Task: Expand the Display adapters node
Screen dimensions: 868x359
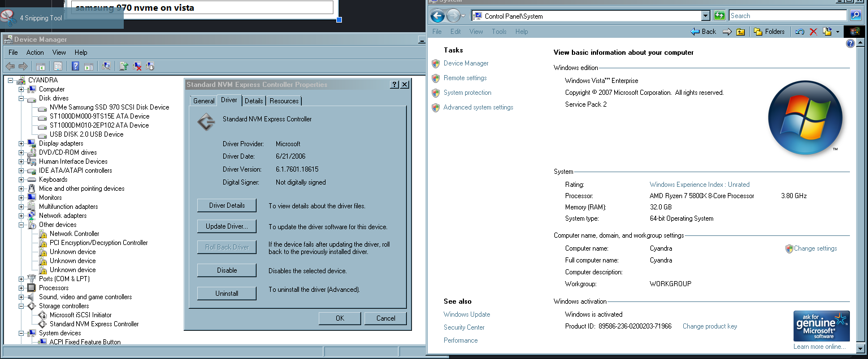Action: pyautogui.click(x=21, y=143)
